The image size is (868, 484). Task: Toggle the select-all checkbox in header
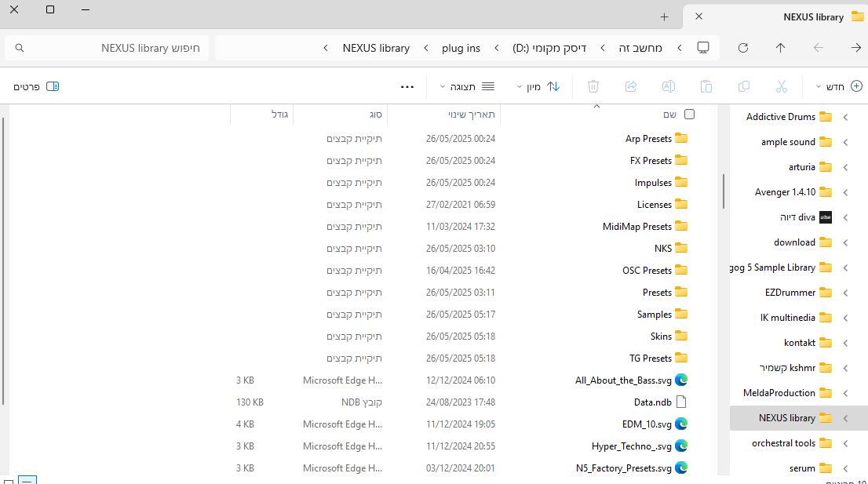[689, 114]
